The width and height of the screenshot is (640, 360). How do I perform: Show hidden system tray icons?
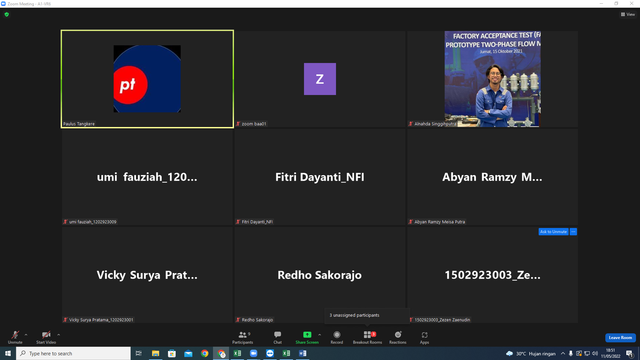(x=563, y=353)
